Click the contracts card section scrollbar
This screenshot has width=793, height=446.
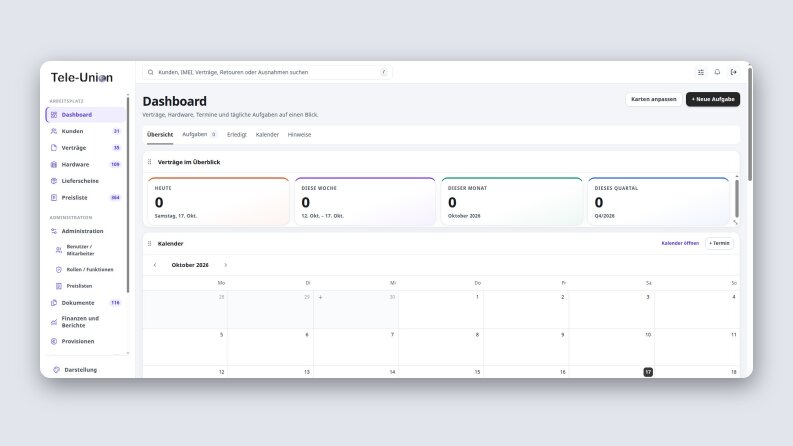(x=736, y=198)
